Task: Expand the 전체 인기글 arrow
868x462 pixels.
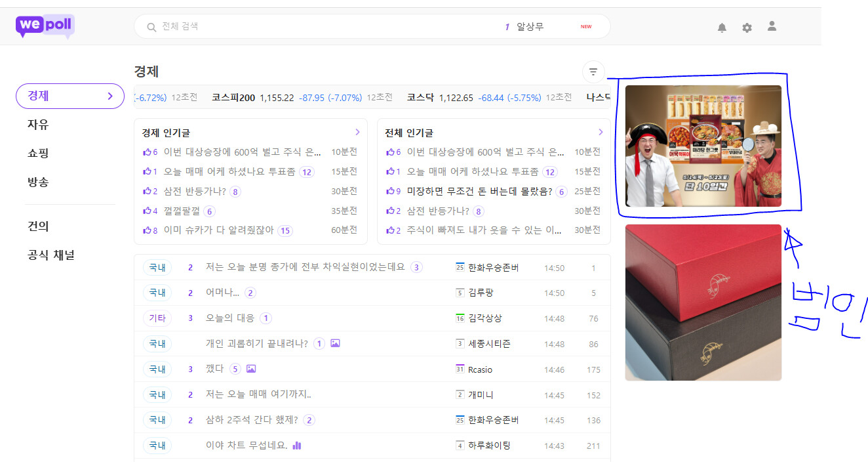Action: (601, 132)
